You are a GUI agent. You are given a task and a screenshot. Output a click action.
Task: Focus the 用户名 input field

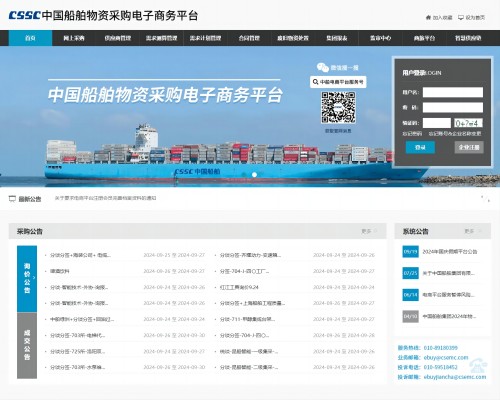point(453,92)
